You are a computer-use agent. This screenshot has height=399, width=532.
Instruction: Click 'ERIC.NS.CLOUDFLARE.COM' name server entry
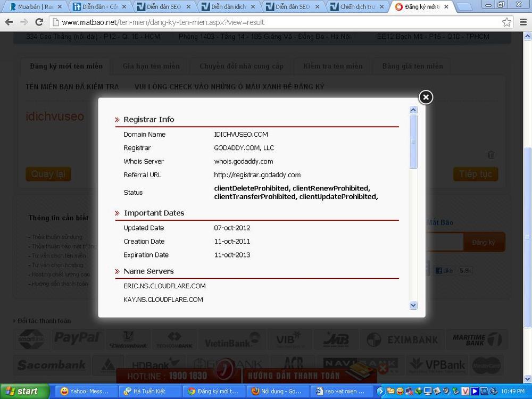(x=164, y=286)
